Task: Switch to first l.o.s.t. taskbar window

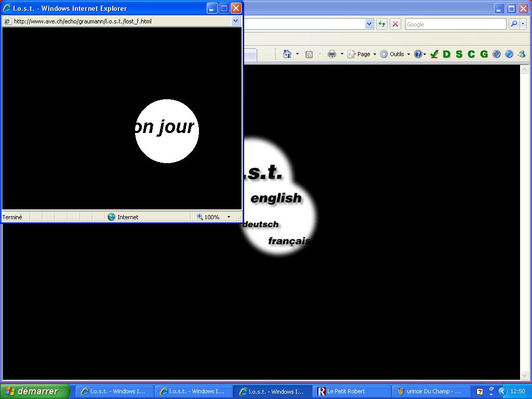Action: (114, 391)
